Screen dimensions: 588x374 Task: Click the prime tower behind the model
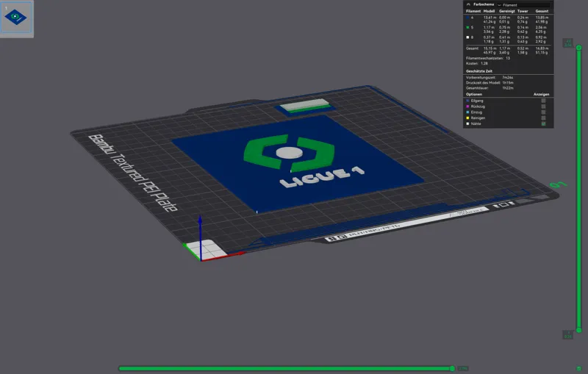click(306, 106)
